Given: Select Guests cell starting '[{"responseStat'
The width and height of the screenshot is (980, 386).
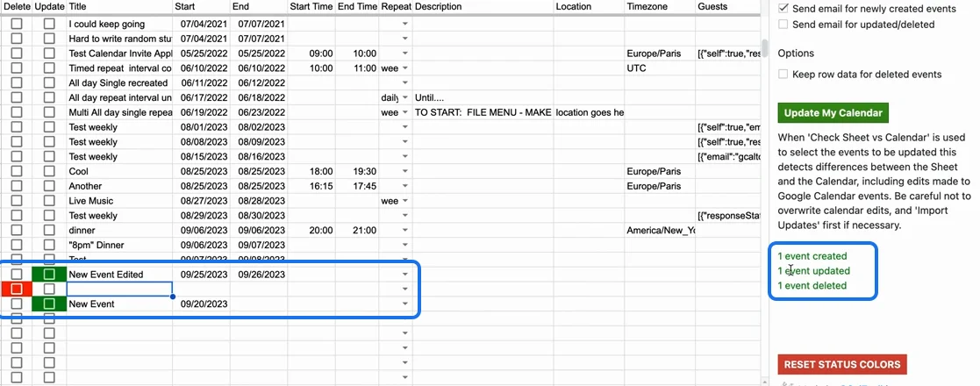Looking at the screenshot, I should coord(728,216).
